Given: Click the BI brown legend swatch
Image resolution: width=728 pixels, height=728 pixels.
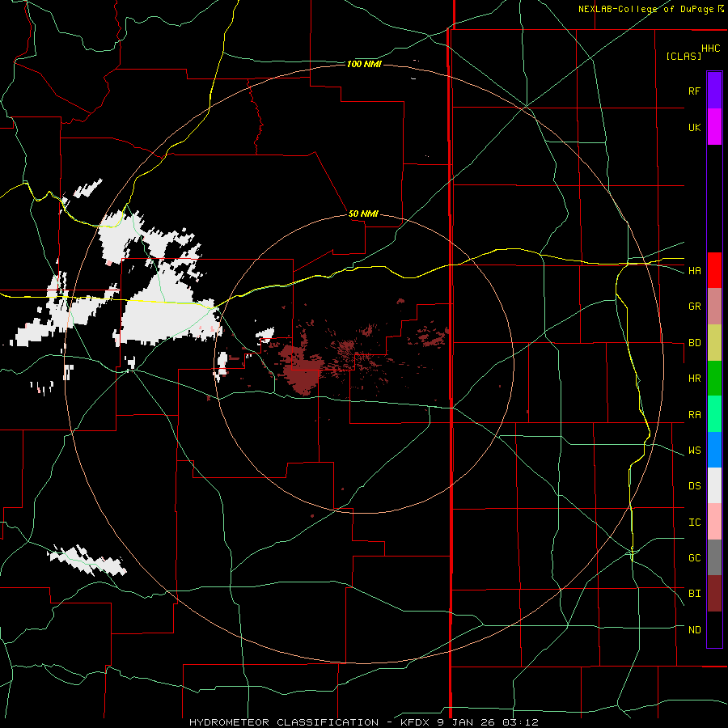Looking at the screenshot, I should click(x=714, y=594).
